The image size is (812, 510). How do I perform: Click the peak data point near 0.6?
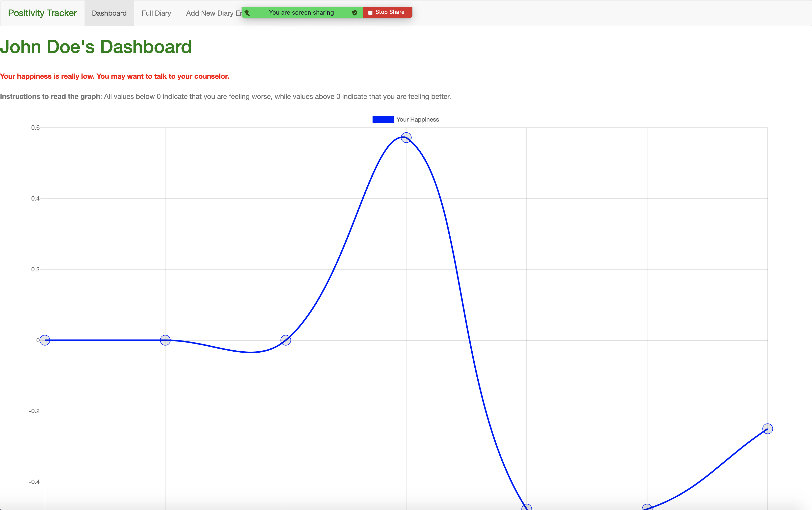tap(406, 137)
